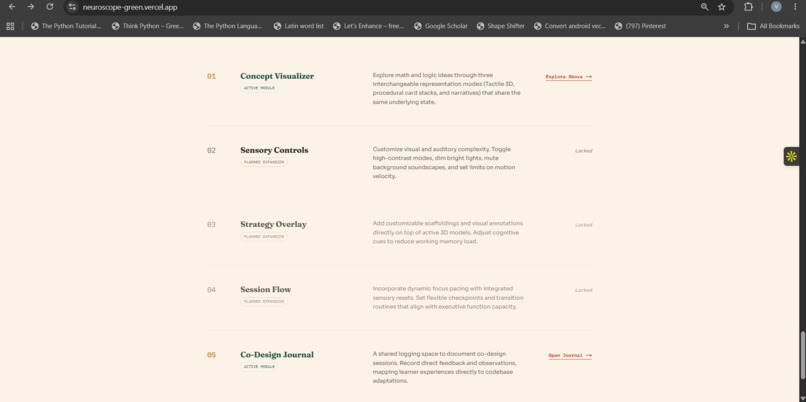Open the Think Python bookmark

coord(148,26)
